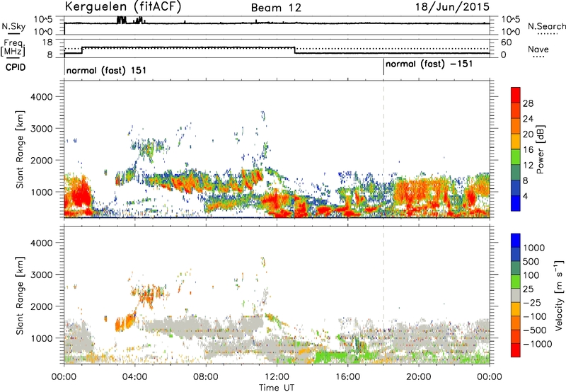566x392 pixels.
Task: Click the '1000' value on Velocity colorbar
Action: tap(533, 248)
